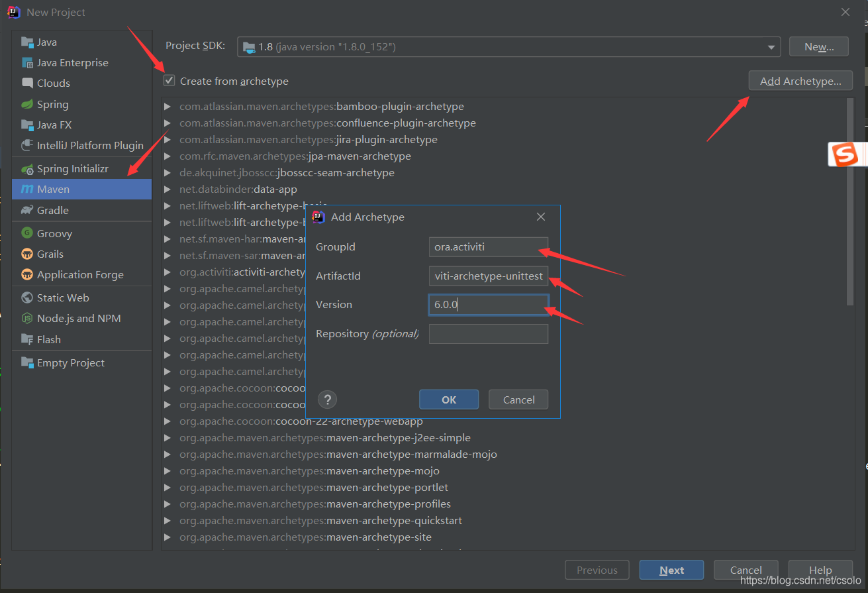Expand maven-archetype-mojo node
This screenshot has width=868, height=593.
click(x=168, y=471)
